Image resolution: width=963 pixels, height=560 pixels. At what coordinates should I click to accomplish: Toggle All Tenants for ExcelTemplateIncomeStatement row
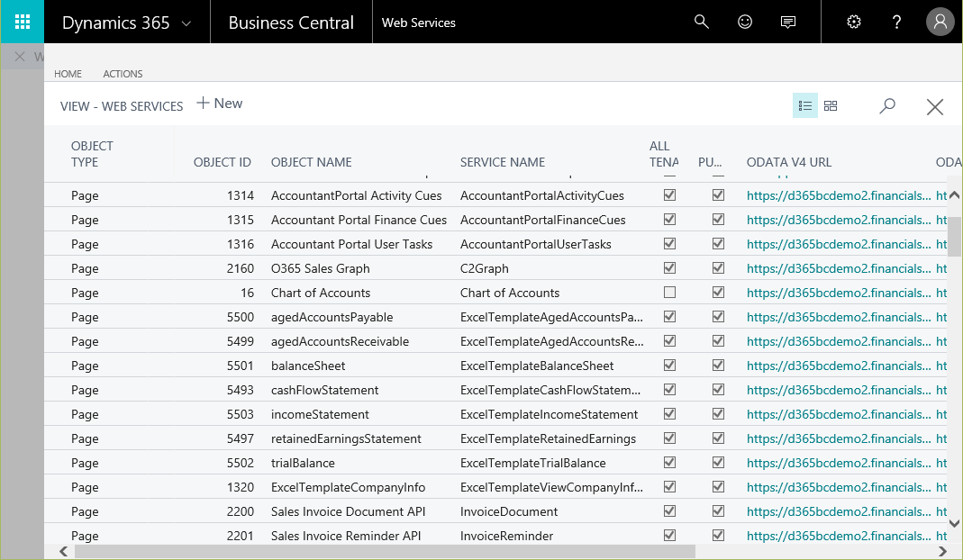click(669, 414)
